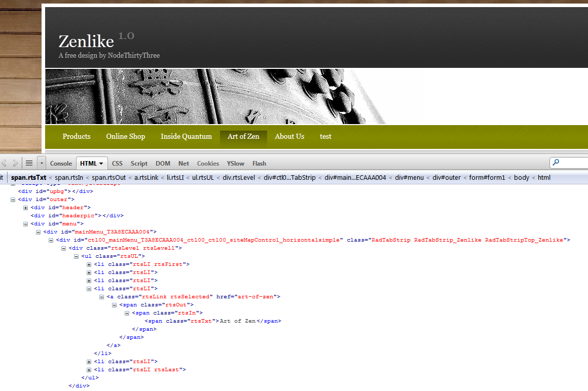Switch to the DOM tab
Screen dimensions: 588x391
click(163, 163)
